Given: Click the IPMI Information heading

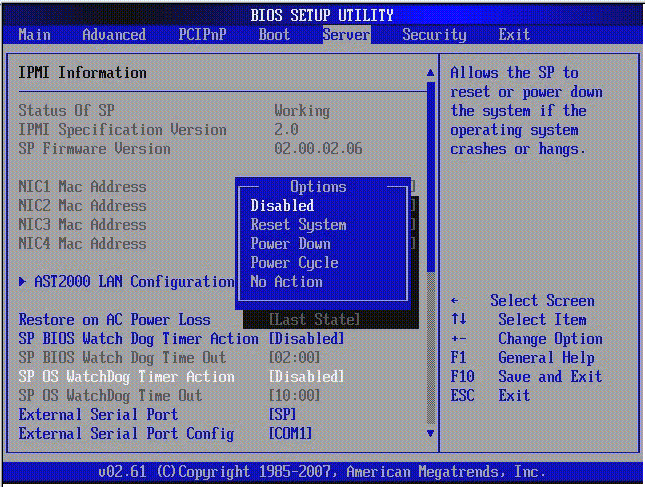Looking at the screenshot, I should tap(82, 73).
